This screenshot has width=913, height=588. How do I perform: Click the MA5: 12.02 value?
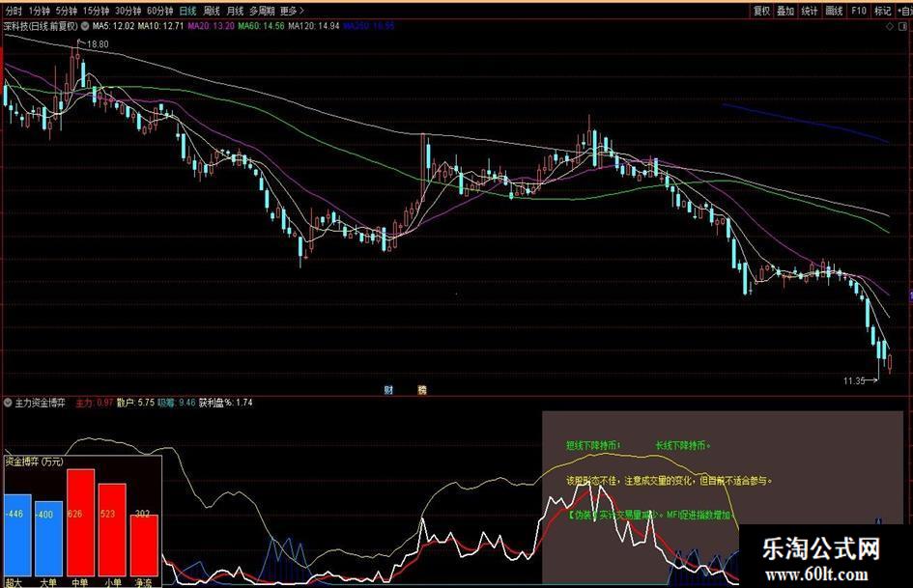click(113, 26)
